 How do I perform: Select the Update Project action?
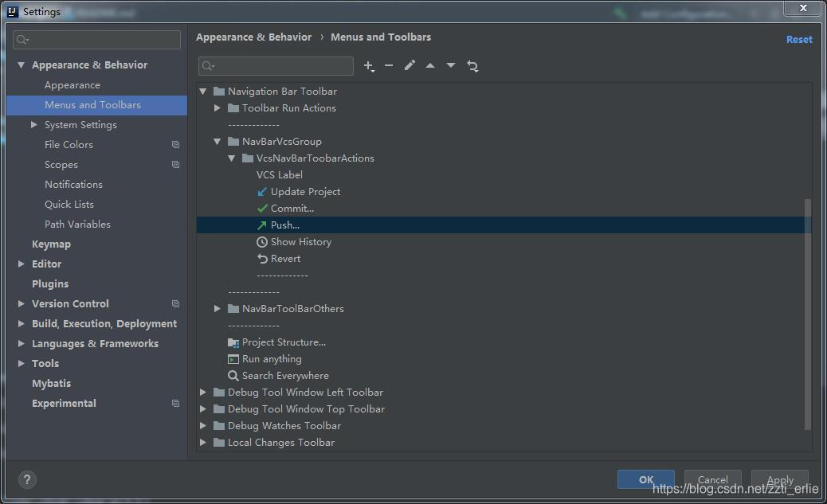click(305, 192)
